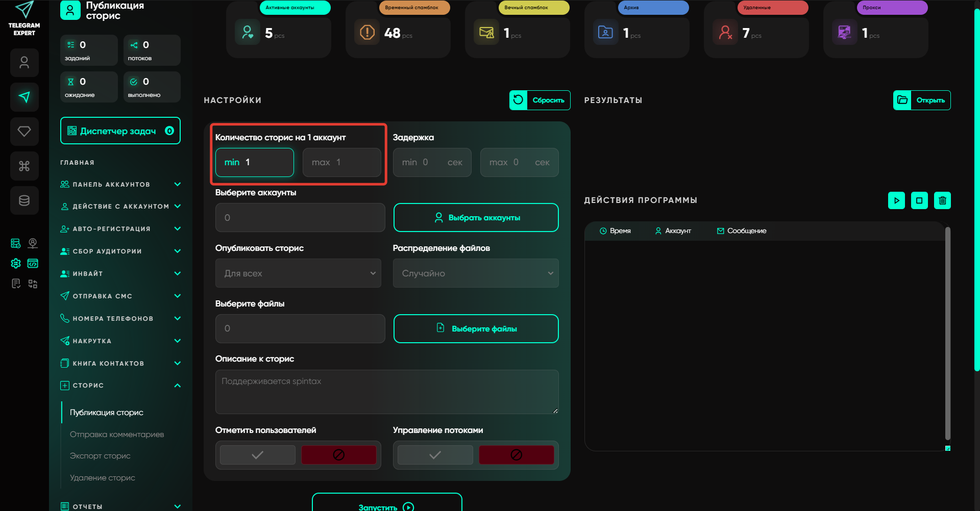
Task: Expand the 'Инвайт' sidebar section
Action: (120, 274)
